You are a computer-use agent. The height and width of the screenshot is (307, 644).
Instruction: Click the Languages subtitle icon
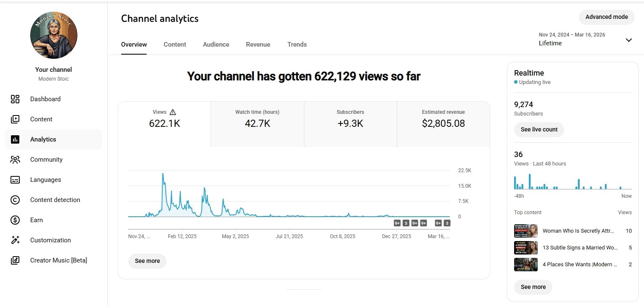15,180
